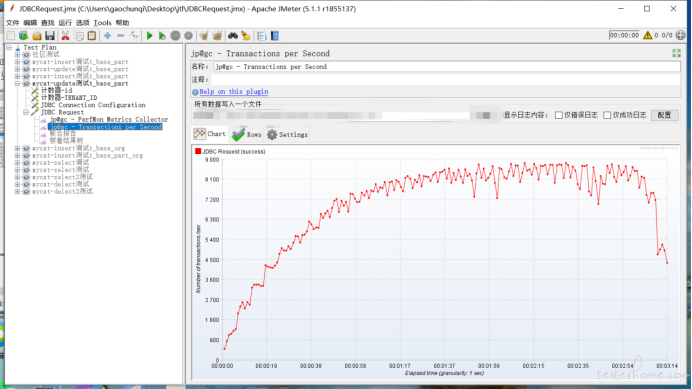Open the 选项 menu

point(83,23)
